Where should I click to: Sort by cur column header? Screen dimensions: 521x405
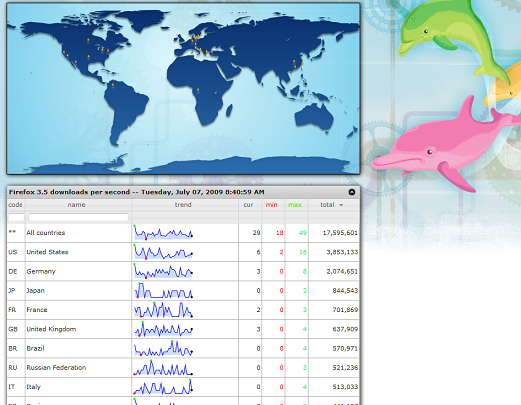click(x=248, y=205)
